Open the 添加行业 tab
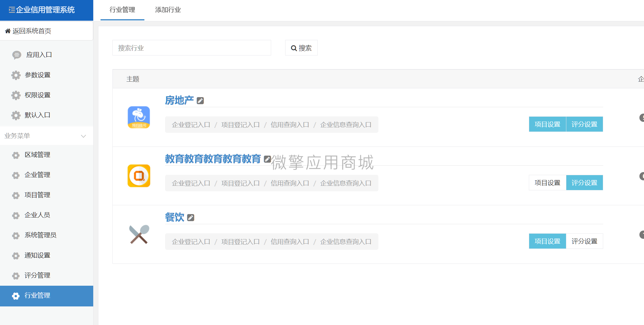 click(168, 10)
